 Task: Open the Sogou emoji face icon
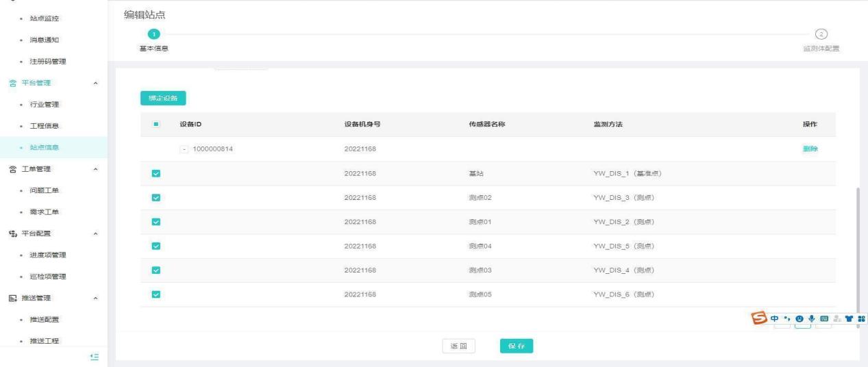799,318
